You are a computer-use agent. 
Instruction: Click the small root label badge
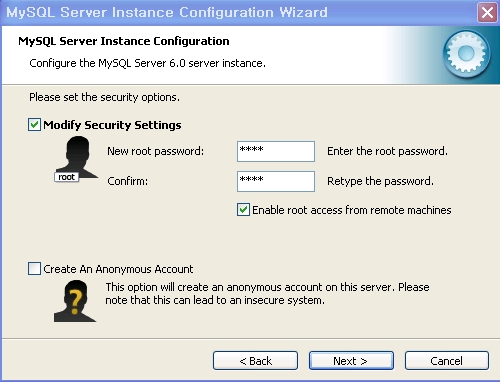click(x=66, y=177)
